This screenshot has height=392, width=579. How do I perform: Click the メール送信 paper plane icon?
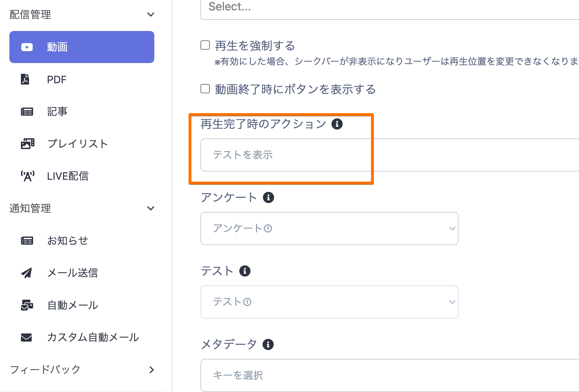click(x=26, y=273)
